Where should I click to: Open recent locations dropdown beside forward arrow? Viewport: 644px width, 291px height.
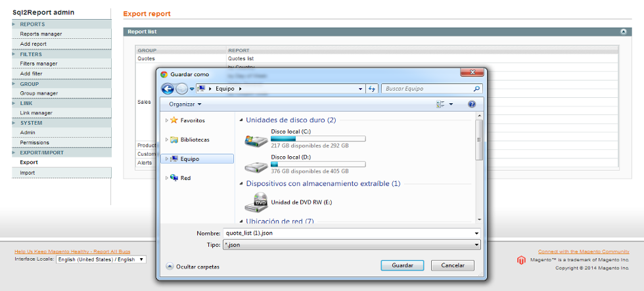pyautogui.click(x=192, y=89)
